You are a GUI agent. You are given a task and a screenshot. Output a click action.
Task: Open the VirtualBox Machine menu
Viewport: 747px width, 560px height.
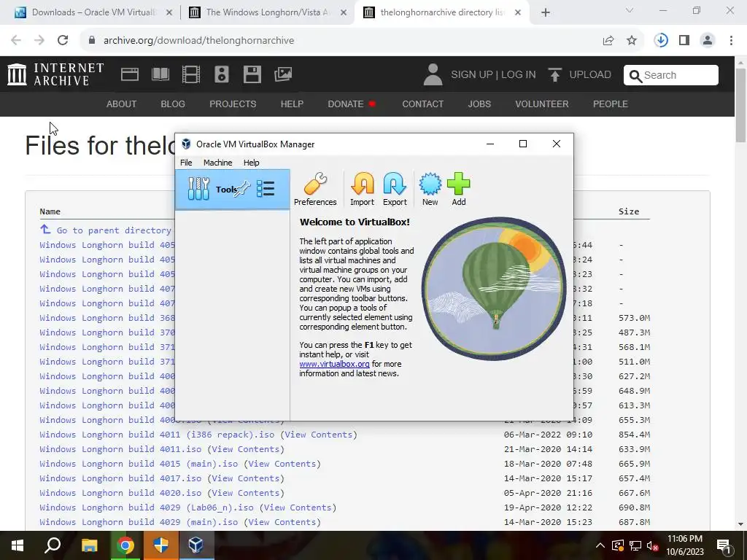coord(217,163)
